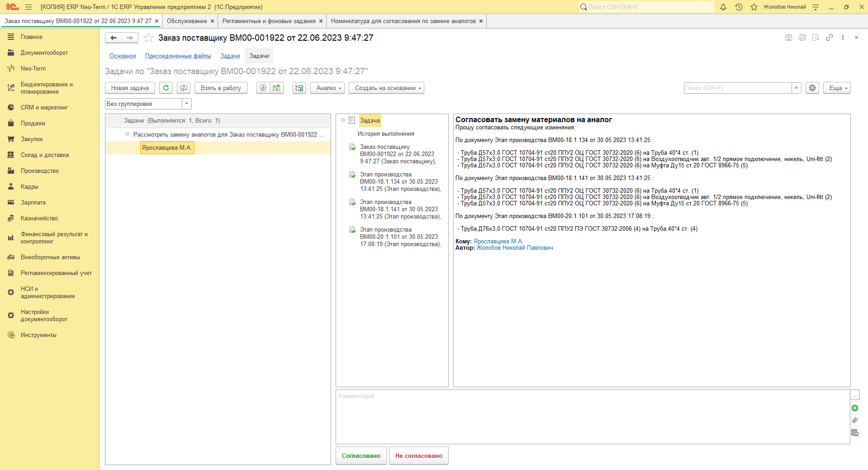Viewport: 868px width, 470px height.
Task: Open the list settings gear icon
Action: (x=812, y=88)
